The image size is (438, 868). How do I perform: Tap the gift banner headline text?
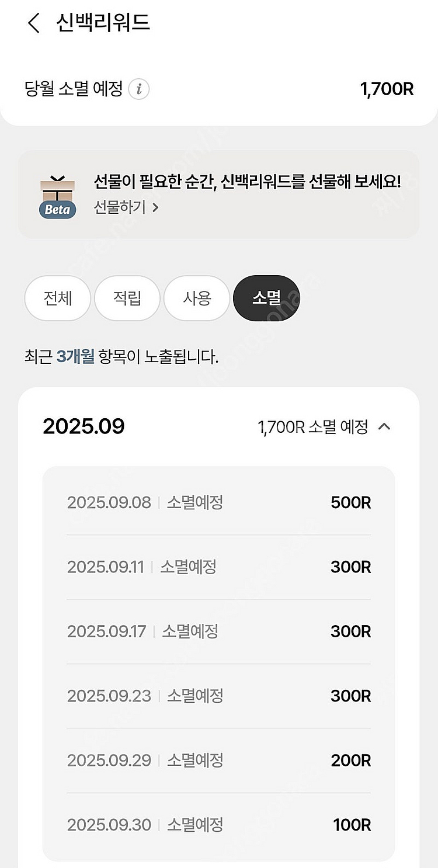tap(247, 182)
